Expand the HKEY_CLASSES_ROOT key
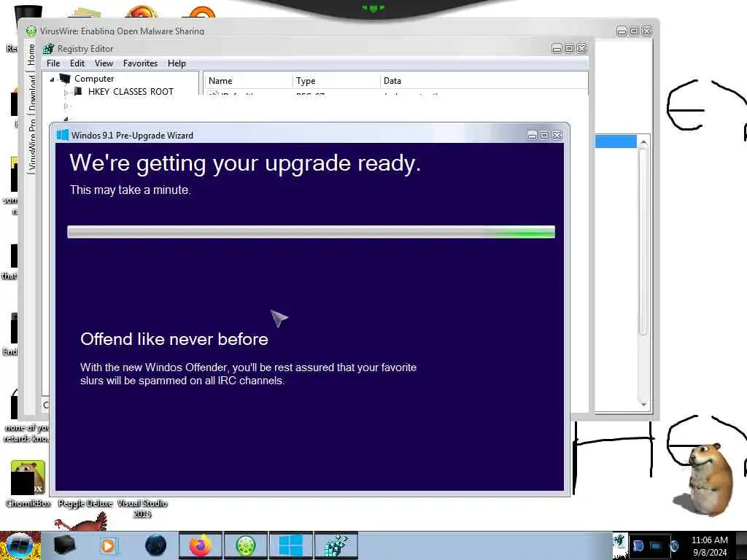 (66, 92)
